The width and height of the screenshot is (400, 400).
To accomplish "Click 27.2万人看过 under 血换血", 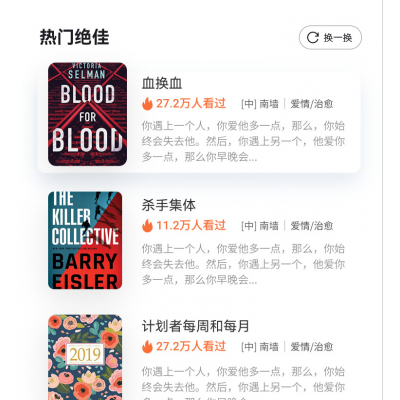I will 191,103.
